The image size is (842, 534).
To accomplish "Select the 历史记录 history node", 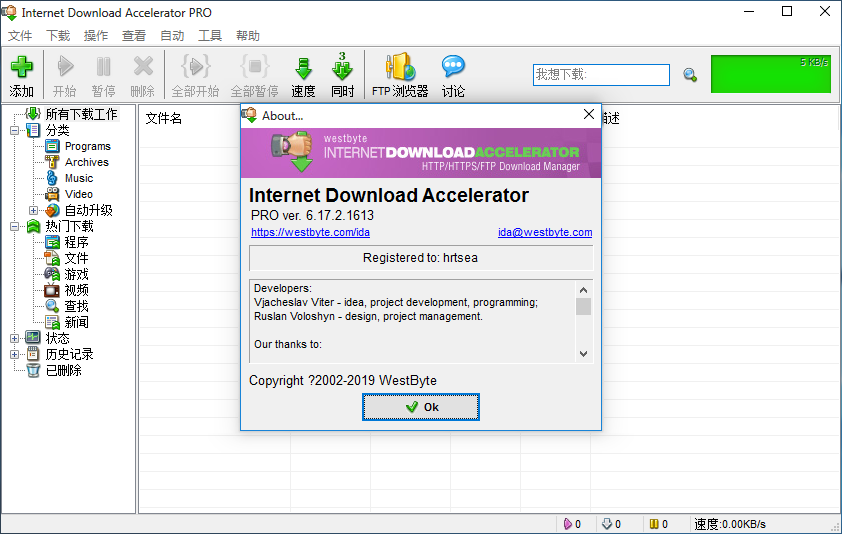I will [69, 355].
